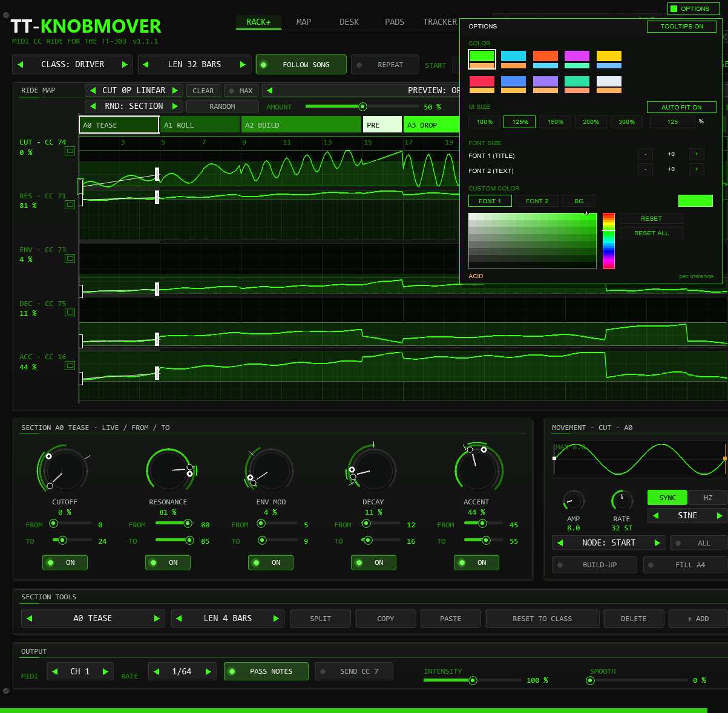Switch to the MAP tab
Viewport: 728px width, 713px height.
coord(304,22)
